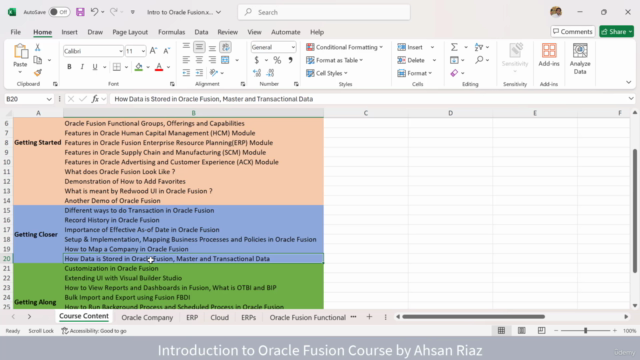This screenshot has height=360, width=640.
Task: Switch to the Formulas ribbon tab
Action: click(x=171, y=32)
